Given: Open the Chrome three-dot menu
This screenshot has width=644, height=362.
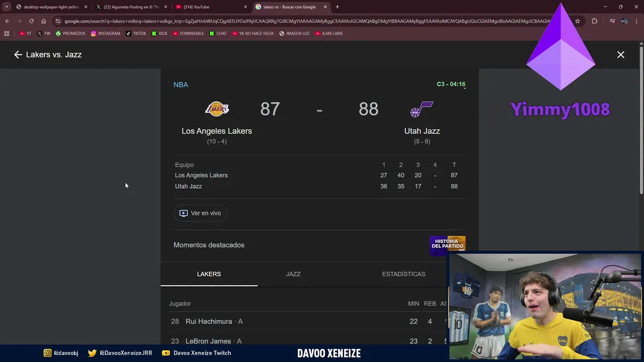Looking at the screenshot, I should pos(636,21).
